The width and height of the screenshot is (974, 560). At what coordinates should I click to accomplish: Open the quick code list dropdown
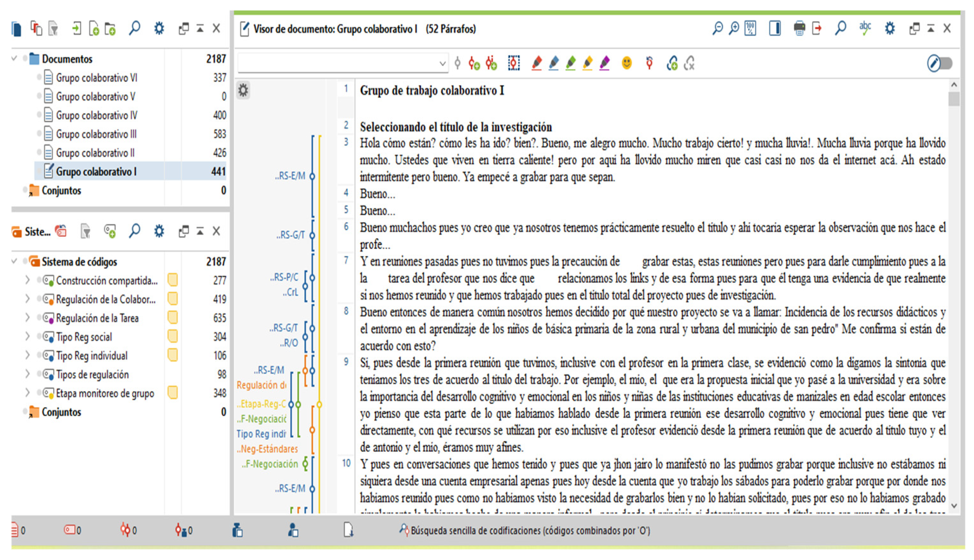442,63
